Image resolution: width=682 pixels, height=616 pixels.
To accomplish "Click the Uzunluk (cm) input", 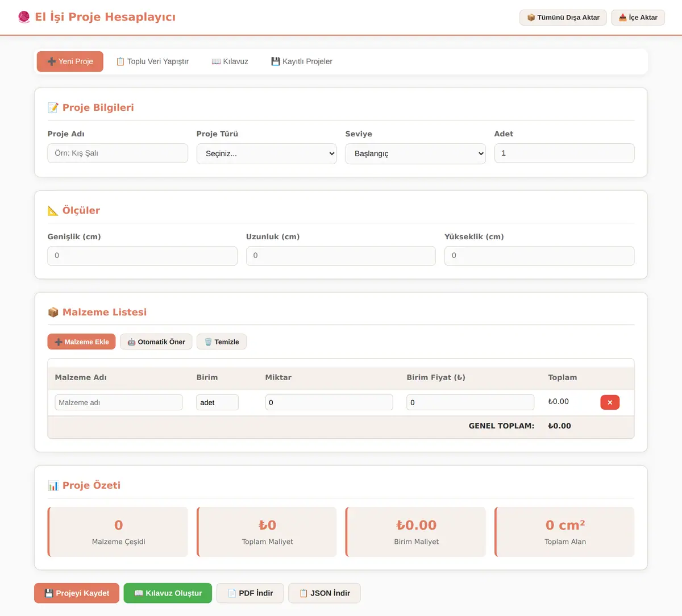I will coord(341,256).
